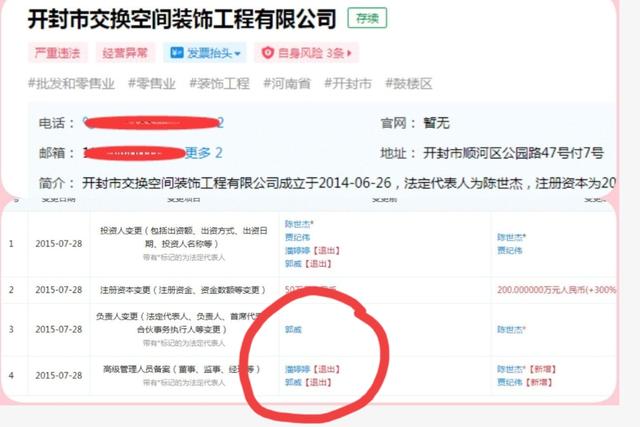
Task: Click the shield icon beside 自身风险
Action: pyautogui.click(x=267, y=53)
